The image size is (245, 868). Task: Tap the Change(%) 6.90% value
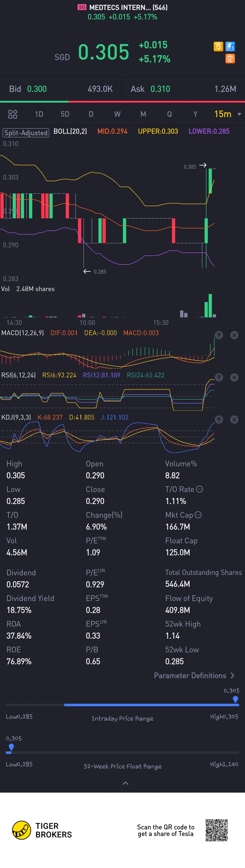tap(96, 527)
